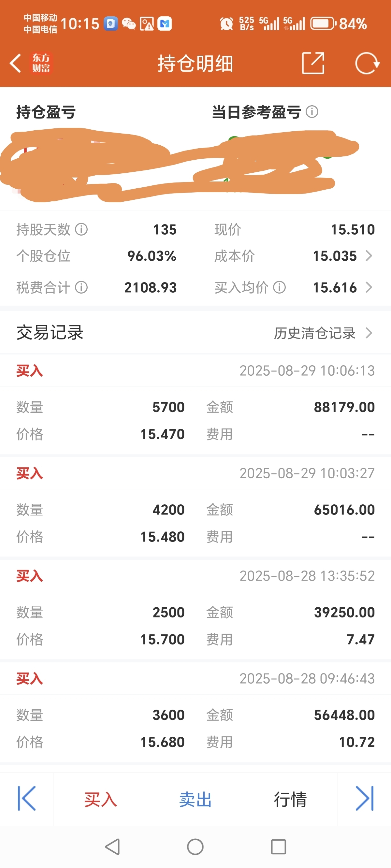Expand the 成本价 15.035 chevron
The height and width of the screenshot is (868, 391).
(x=369, y=256)
